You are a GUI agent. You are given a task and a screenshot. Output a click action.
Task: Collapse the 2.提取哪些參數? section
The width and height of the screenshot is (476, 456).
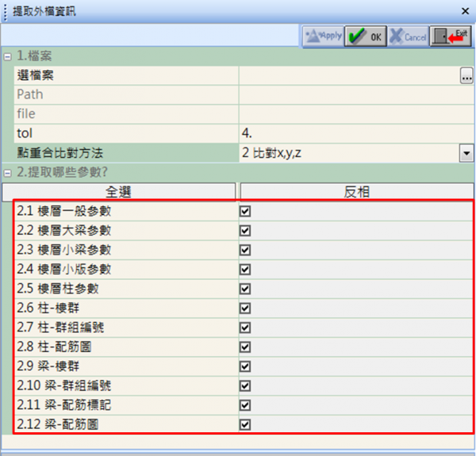(x=7, y=173)
